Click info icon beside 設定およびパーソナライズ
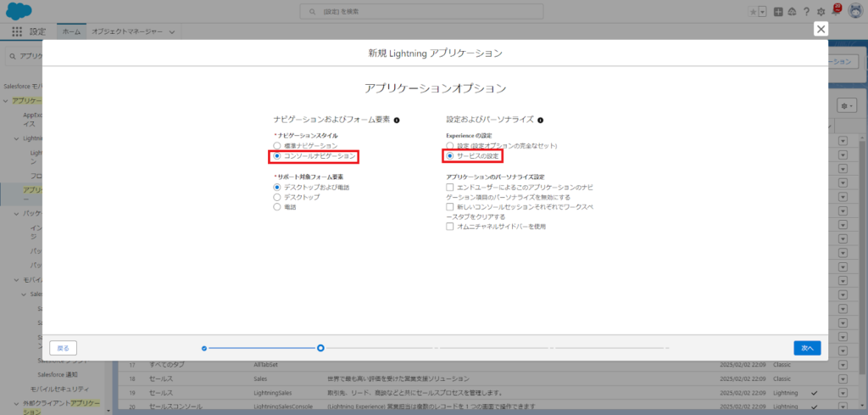The height and width of the screenshot is (415, 868). point(540,120)
